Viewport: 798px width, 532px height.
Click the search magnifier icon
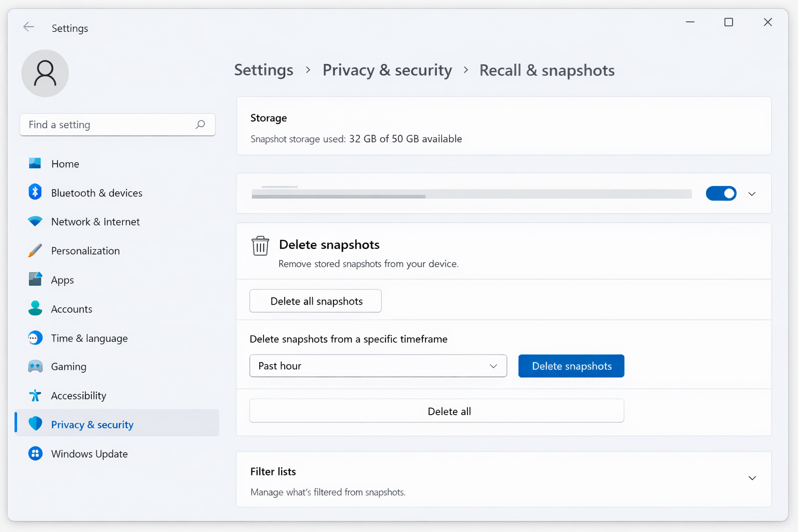(x=201, y=125)
